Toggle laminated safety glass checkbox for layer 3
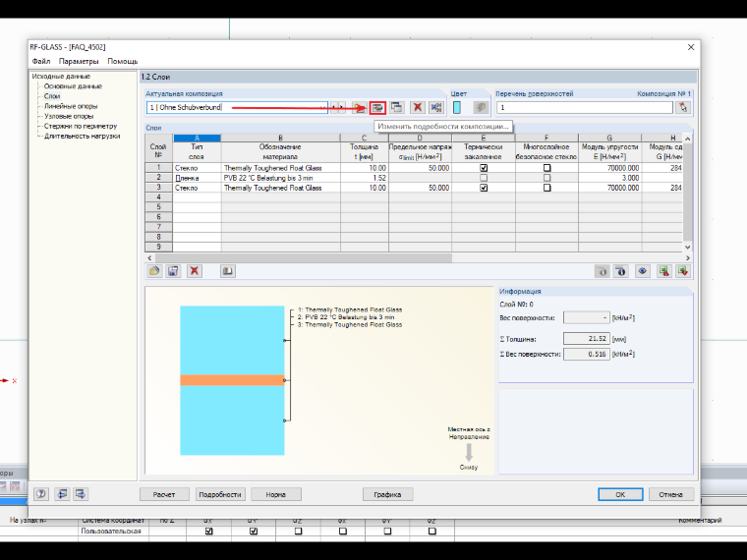The height and width of the screenshot is (560, 747). click(x=546, y=188)
